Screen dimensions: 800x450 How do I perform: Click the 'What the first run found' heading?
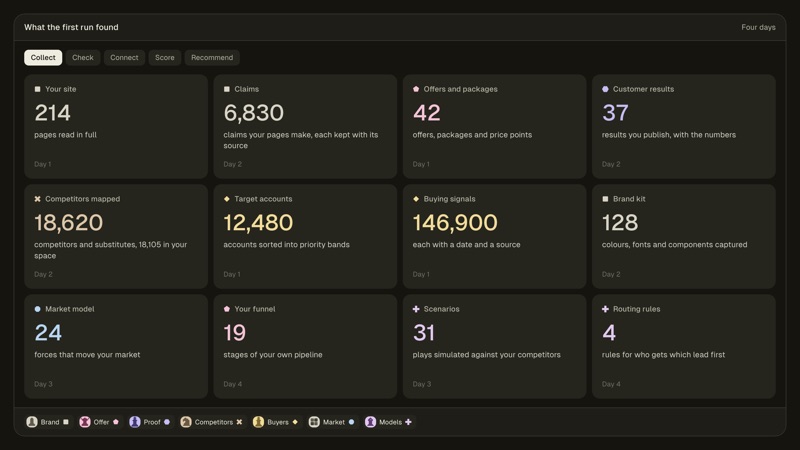pyautogui.click(x=71, y=28)
